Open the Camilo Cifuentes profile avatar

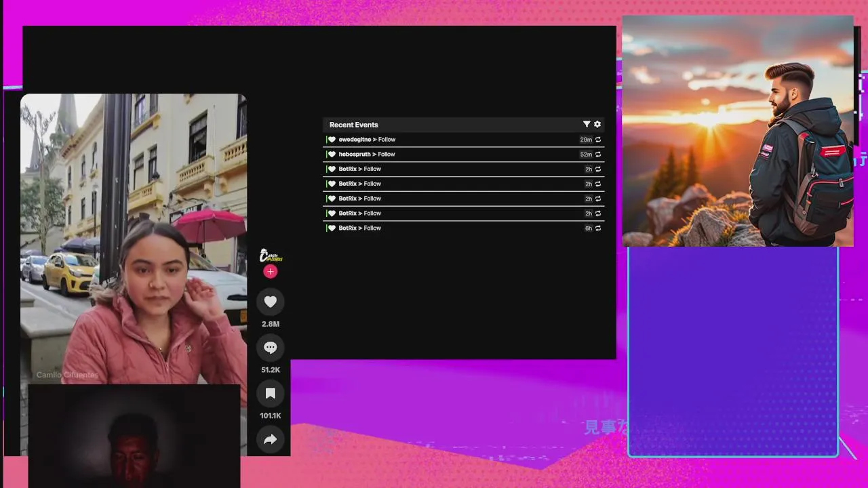271,256
